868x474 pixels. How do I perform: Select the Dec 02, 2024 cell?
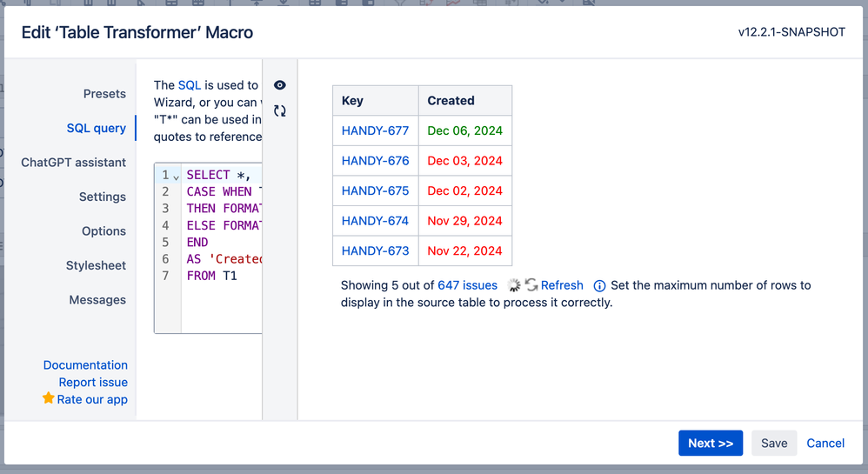click(x=465, y=190)
